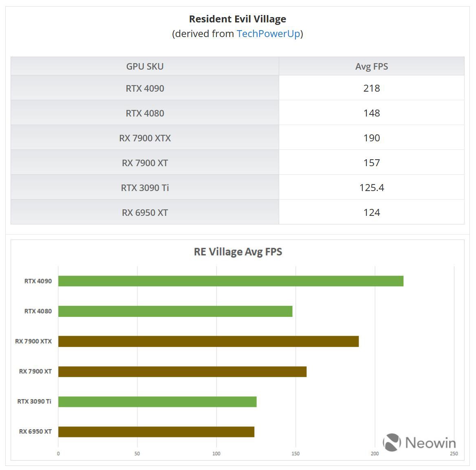Viewport: 476px width, 470px height.
Task: Select the brown RX 6950 XT chart bar
Action: coord(156,432)
